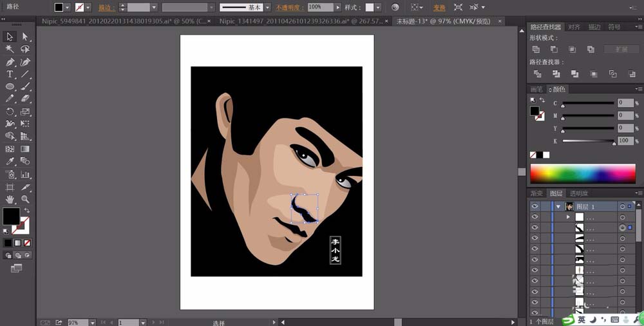Toggle visibility eye of the second layers row
644x326 pixels.
(535, 217)
